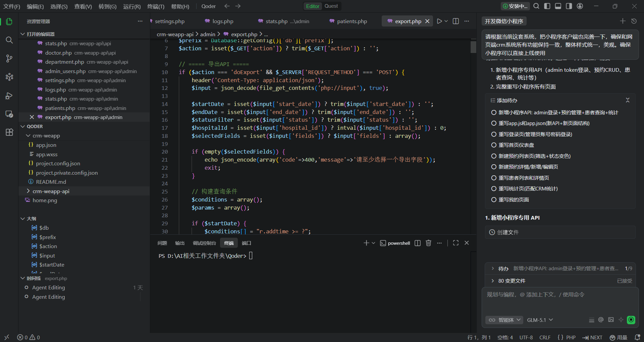This screenshot has height=342, width=644.
Task: Open the Source Control view
Action: click(x=9, y=59)
